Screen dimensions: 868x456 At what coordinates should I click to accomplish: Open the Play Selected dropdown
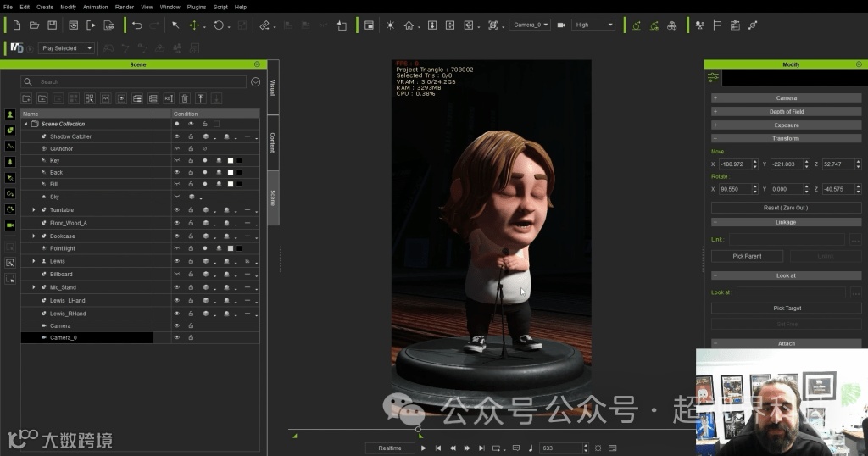tap(67, 48)
